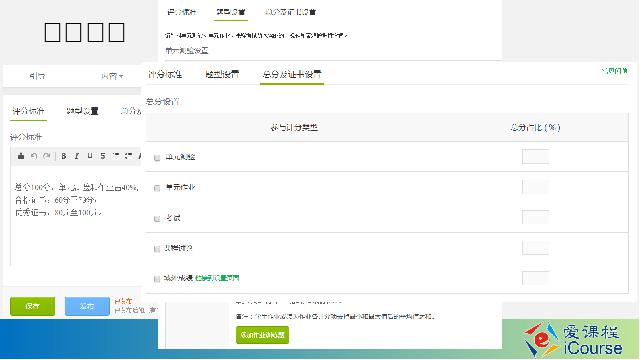Viewport: 640px width, 360px height.
Task: Open the green link beside 域外成绩
Action: (x=217, y=278)
